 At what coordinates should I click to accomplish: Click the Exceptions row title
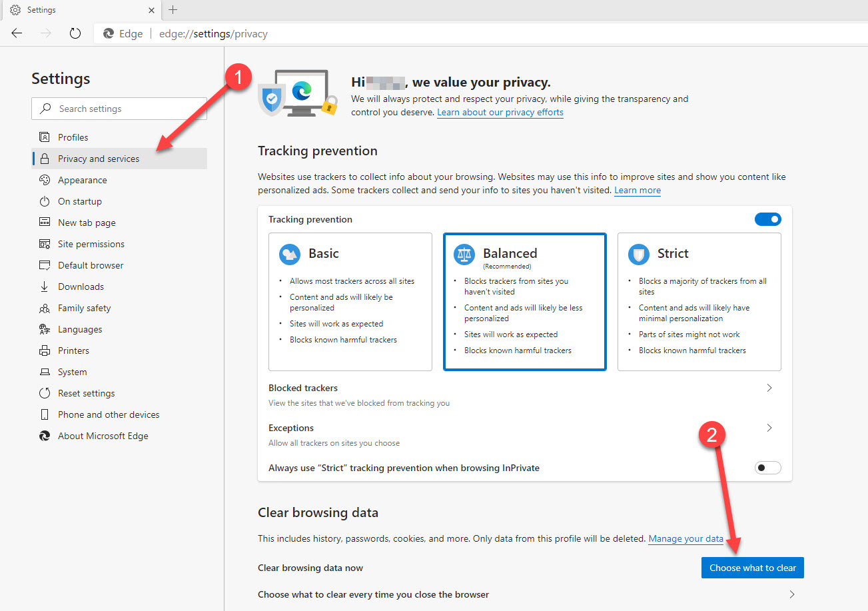click(291, 428)
